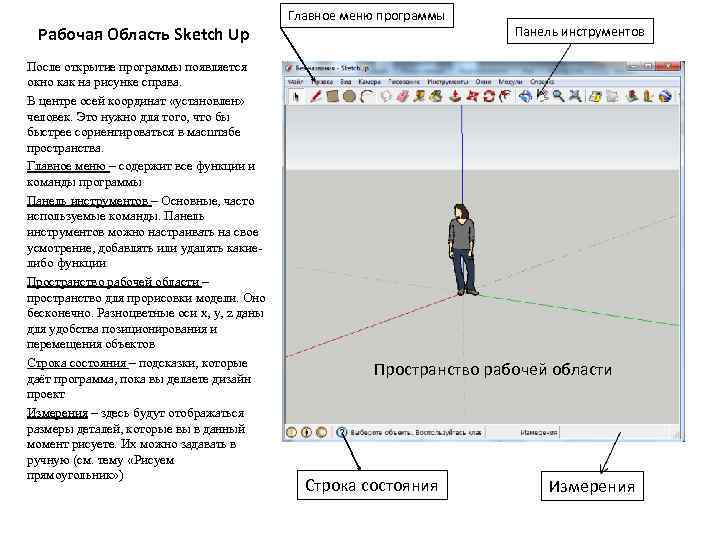Open the Окно menu

point(483,82)
